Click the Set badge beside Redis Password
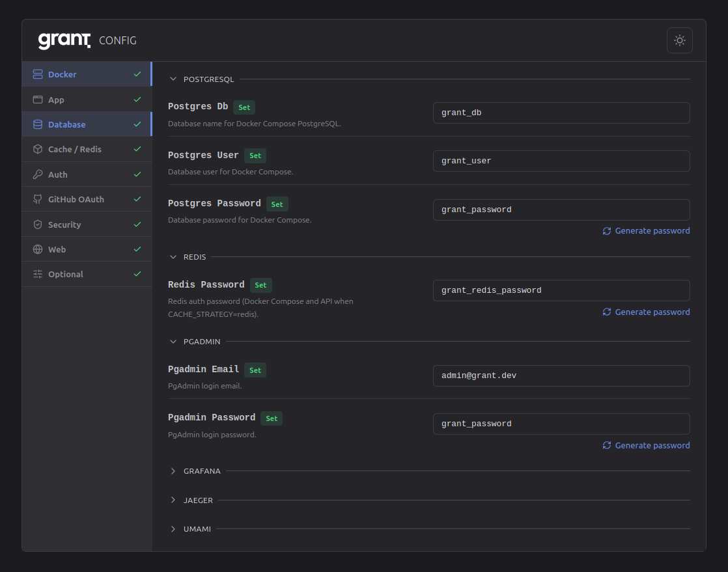Screen dimensions: 728x572 click(260, 284)
